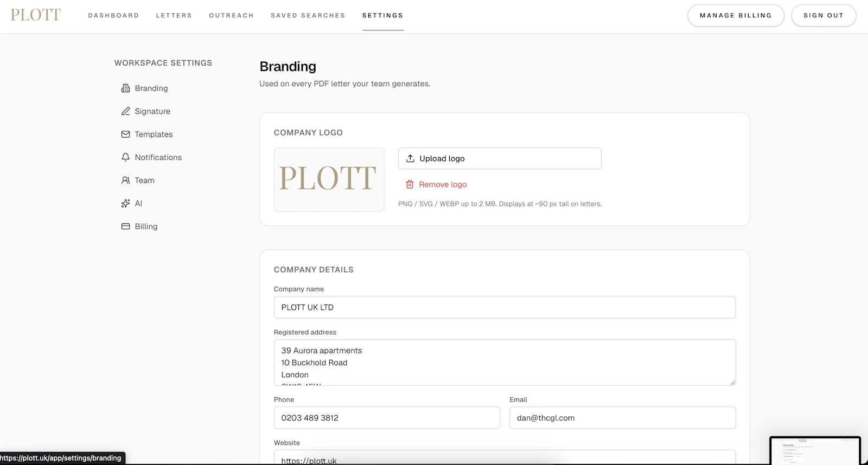Click the Templates envelope icon
The width and height of the screenshot is (868, 465).
pyautogui.click(x=125, y=134)
